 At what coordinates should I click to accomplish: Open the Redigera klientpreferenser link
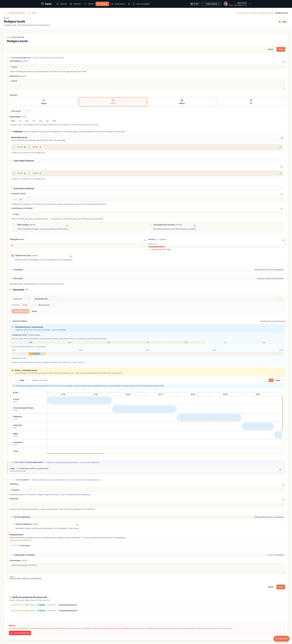(20, 540)
